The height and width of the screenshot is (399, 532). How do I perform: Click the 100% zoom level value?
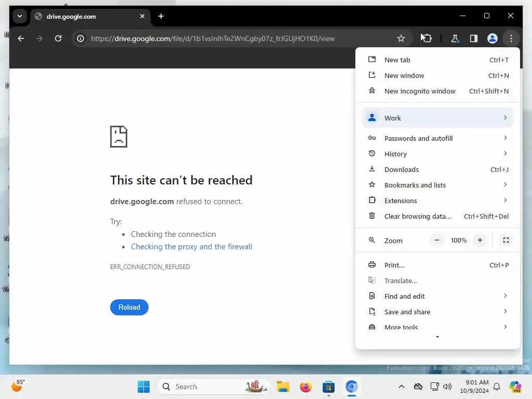(x=459, y=241)
